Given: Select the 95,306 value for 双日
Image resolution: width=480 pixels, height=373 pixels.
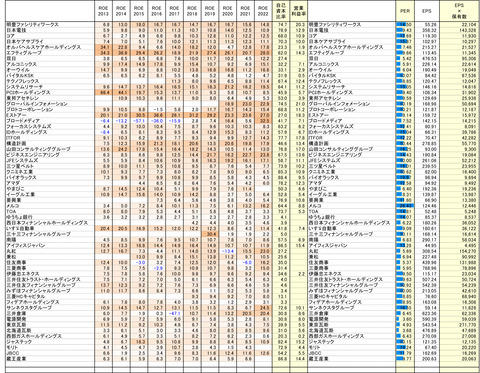Looking at the screenshot, I should (x=459, y=58).
